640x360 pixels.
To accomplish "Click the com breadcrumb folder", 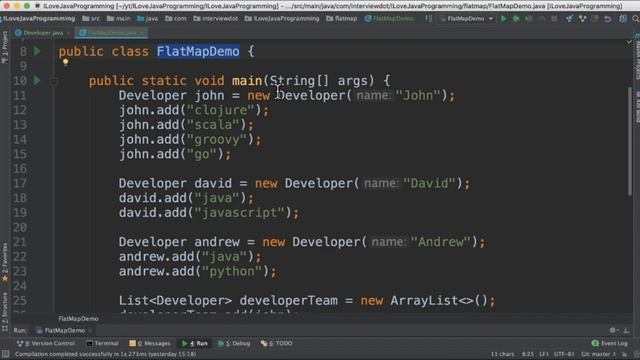I will [176, 19].
